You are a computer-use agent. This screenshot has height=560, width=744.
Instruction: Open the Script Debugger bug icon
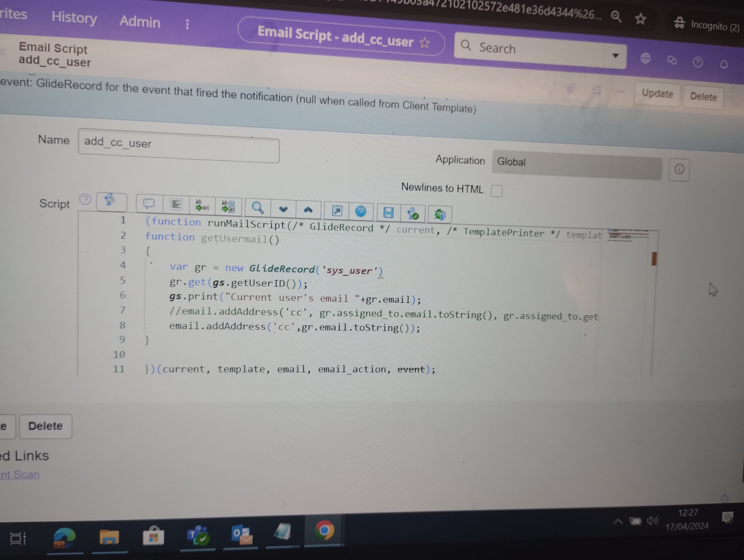point(440,214)
